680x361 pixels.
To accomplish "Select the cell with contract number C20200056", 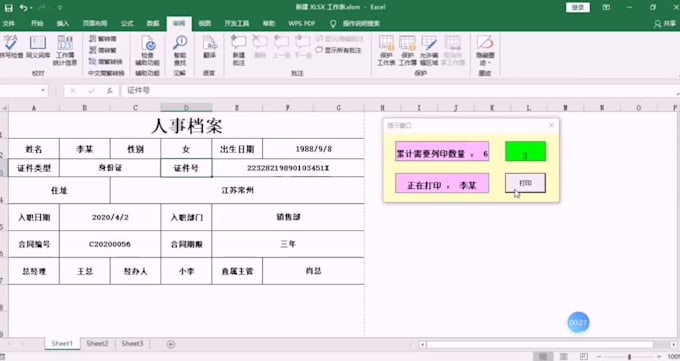I will 110,244.
